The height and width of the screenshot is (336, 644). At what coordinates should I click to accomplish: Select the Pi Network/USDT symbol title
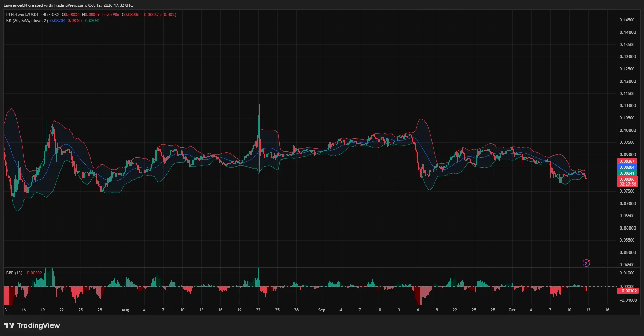point(23,15)
